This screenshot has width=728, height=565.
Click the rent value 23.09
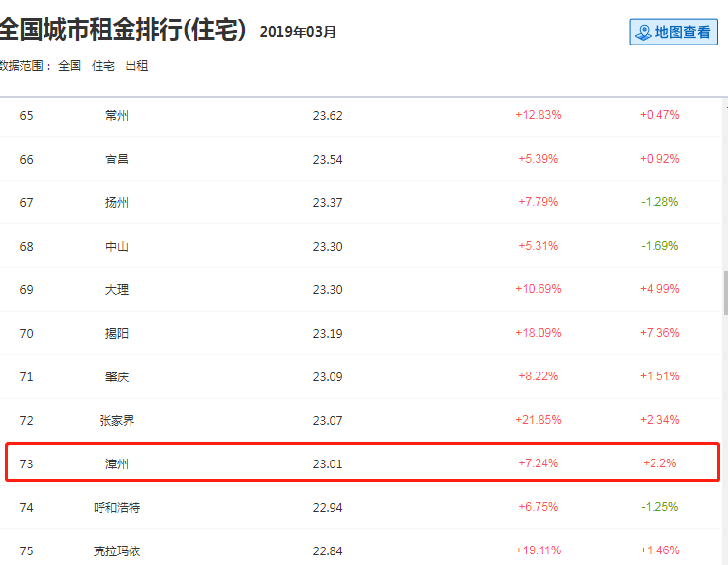click(x=328, y=376)
